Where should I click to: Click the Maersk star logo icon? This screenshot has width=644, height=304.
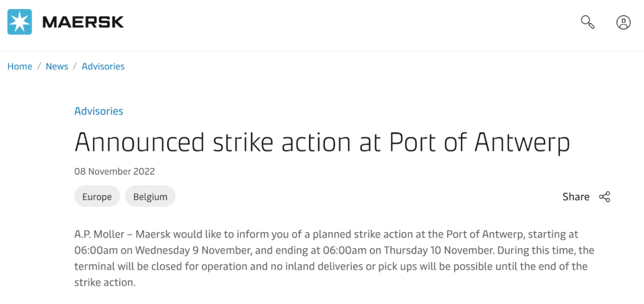[x=20, y=22]
